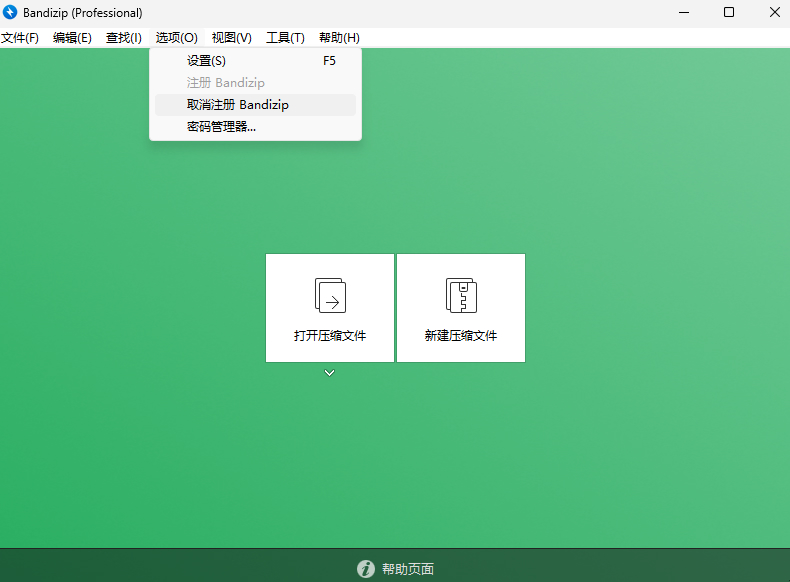Click the Bandizip logo in title bar
The image size is (790, 582).
(x=10, y=12)
